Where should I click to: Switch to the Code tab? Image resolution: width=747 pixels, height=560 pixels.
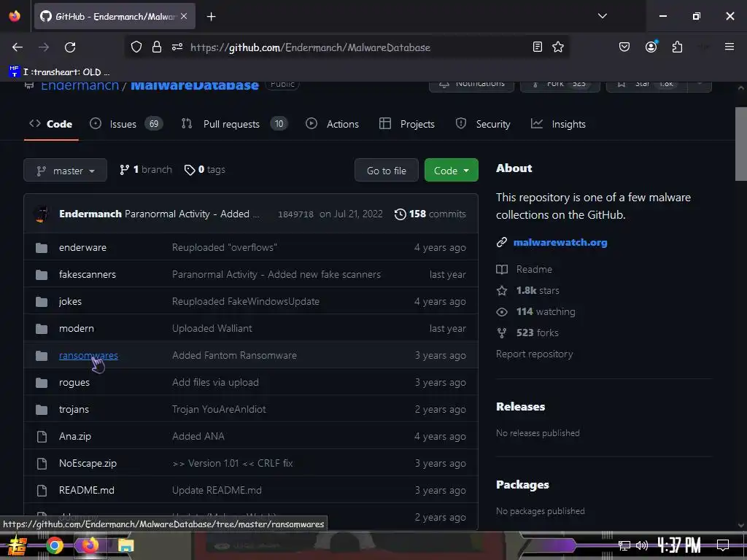[x=51, y=124]
